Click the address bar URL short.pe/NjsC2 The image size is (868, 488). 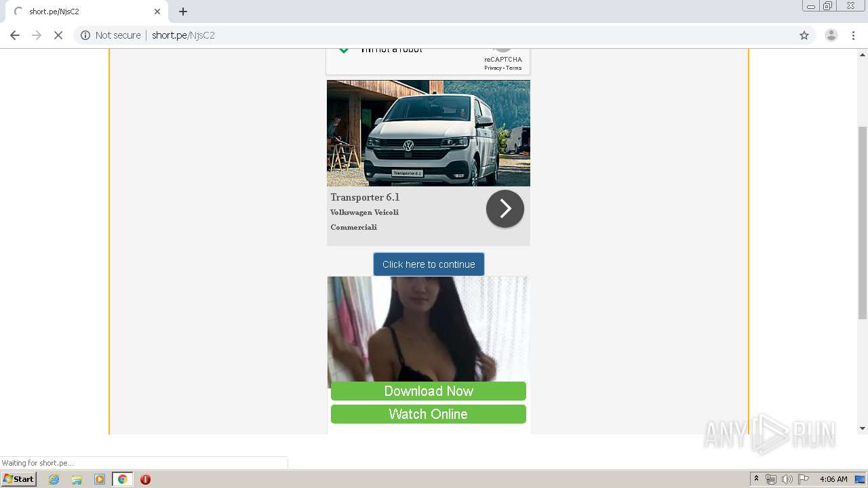pos(183,35)
